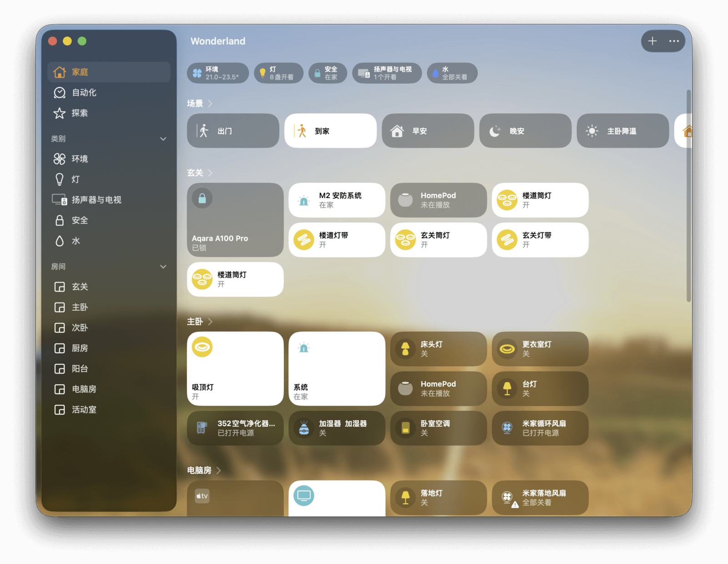Expand the 场景 scenes section
728x564 pixels.
(x=210, y=104)
